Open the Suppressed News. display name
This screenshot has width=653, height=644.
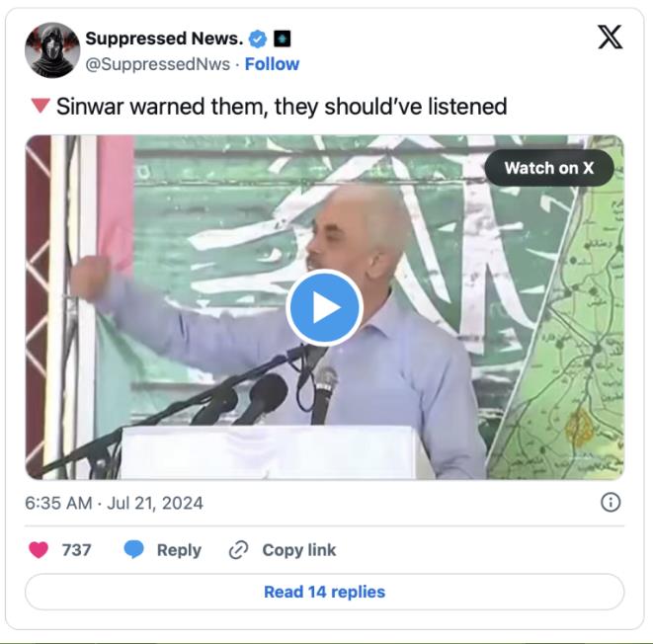click(x=165, y=39)
